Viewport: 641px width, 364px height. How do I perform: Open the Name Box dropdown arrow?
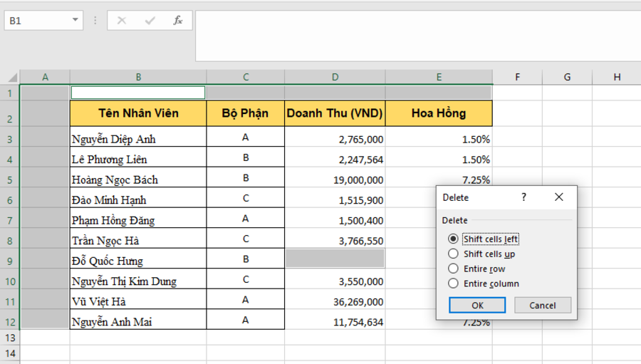tap(75, 20)
